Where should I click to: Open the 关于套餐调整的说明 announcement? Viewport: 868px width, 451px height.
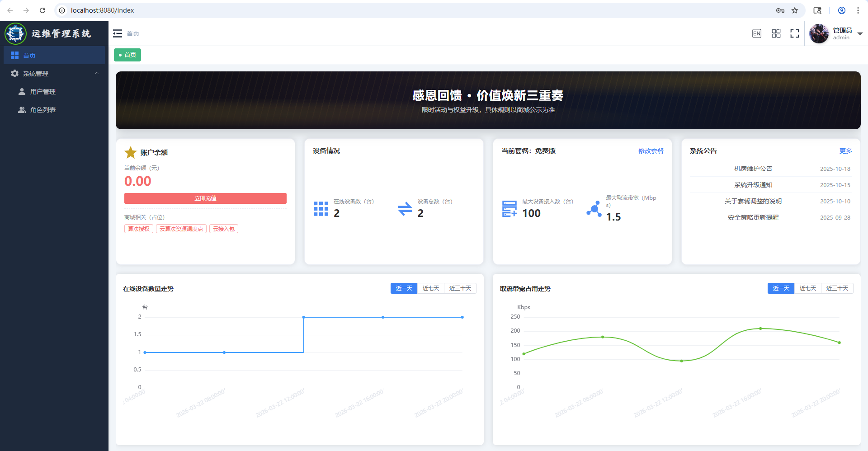[x=753, y=201]
